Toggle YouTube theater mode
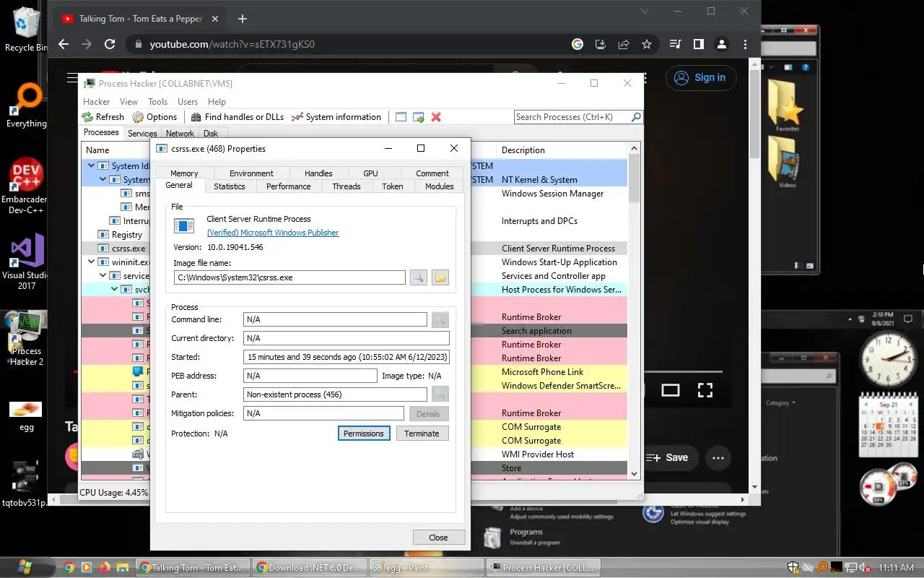The width and height of the screenshot is (924, 578). coord(671,390)
